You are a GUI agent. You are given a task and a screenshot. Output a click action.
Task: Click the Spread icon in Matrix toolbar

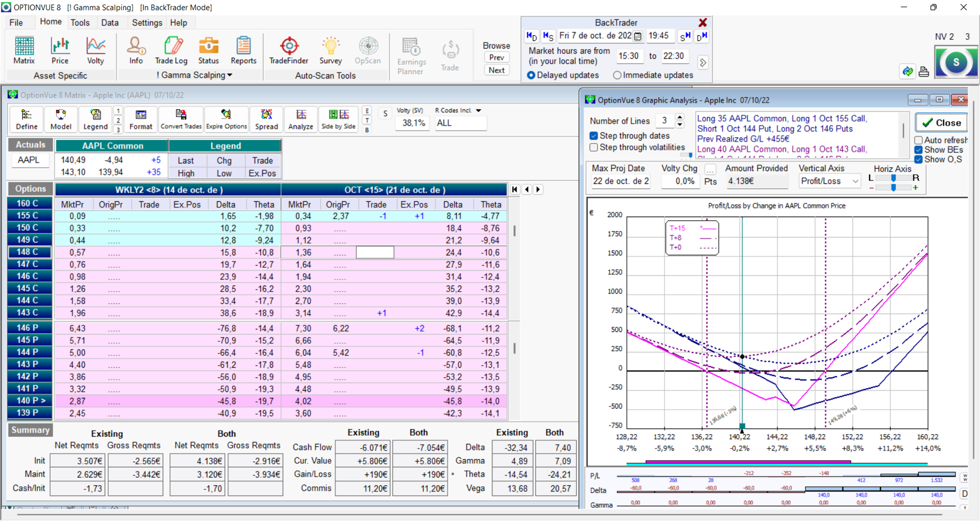click(267, 120)
